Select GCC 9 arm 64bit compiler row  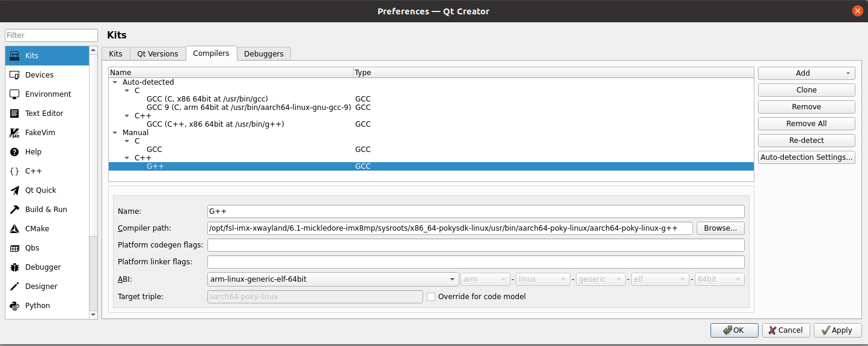(x=431, y=107)
